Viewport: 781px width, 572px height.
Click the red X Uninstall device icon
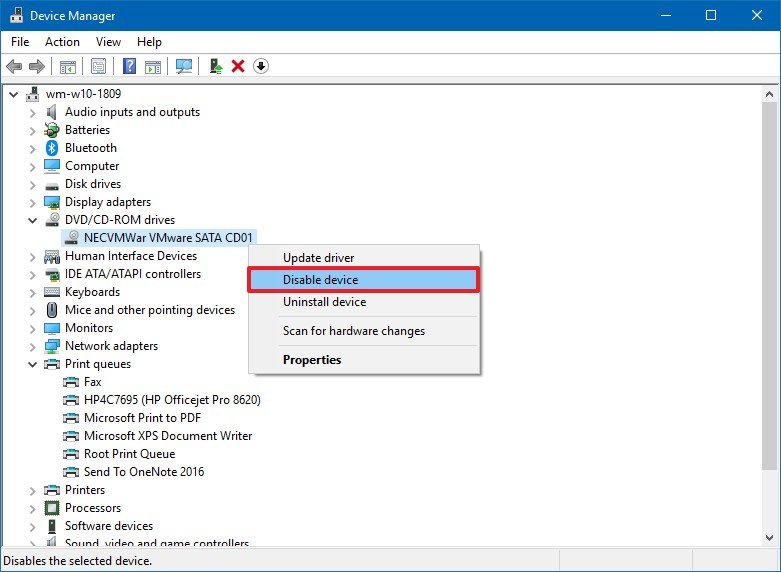238,66
